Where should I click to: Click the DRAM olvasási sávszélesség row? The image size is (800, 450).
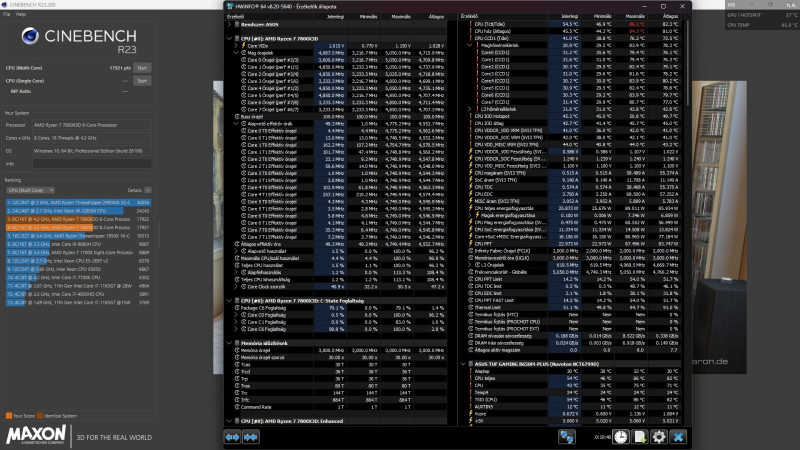click(573, 336)
